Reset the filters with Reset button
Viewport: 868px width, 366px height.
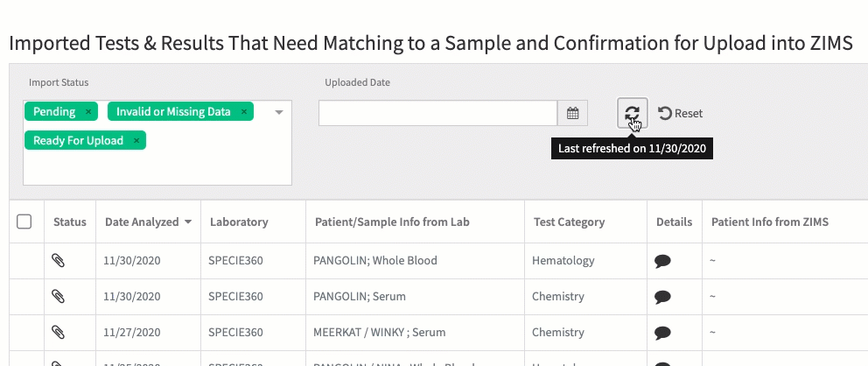click(x=681, y=113)
